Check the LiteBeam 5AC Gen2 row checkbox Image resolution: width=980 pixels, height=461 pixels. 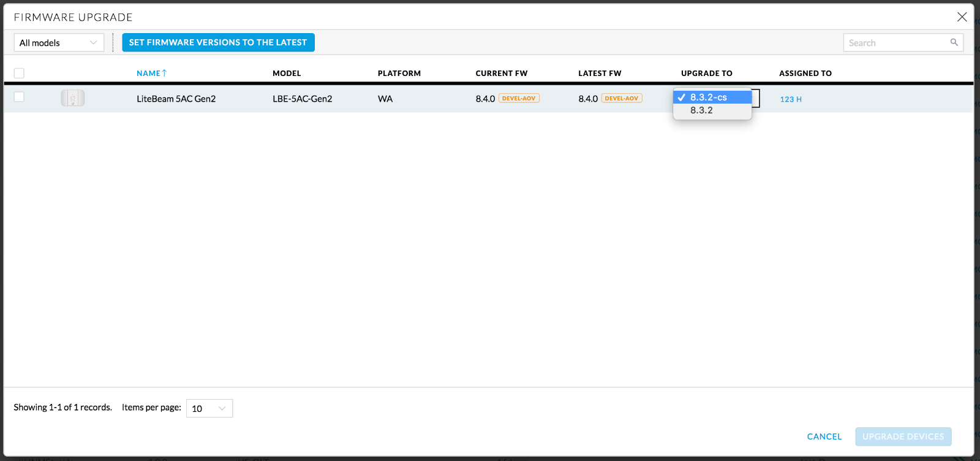[x=19, y=97]
